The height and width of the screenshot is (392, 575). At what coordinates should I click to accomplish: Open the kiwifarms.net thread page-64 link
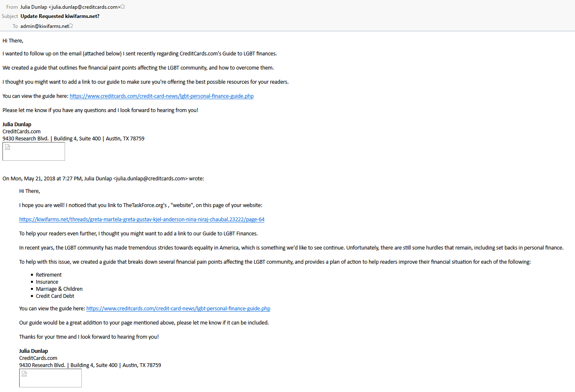point(142,220)
